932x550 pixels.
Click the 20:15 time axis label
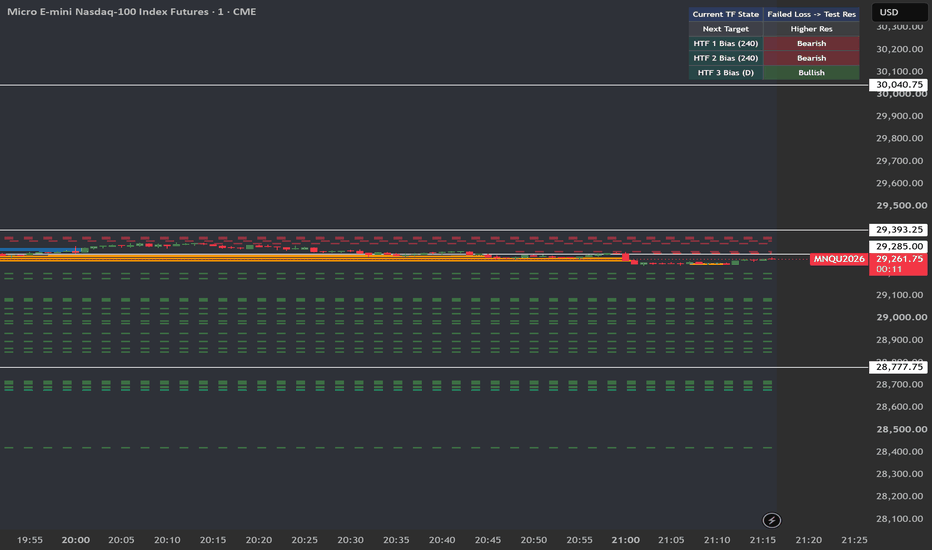(x=213, y=540)
